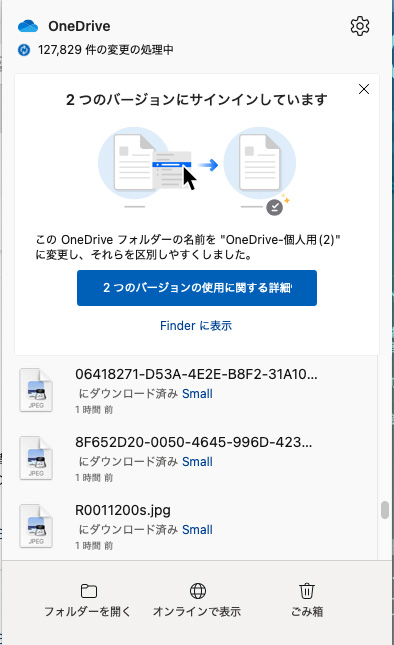The image size is (394, 645).
Task: Open the ごみ箱 trash icon
Action: (x=307, y=591)
